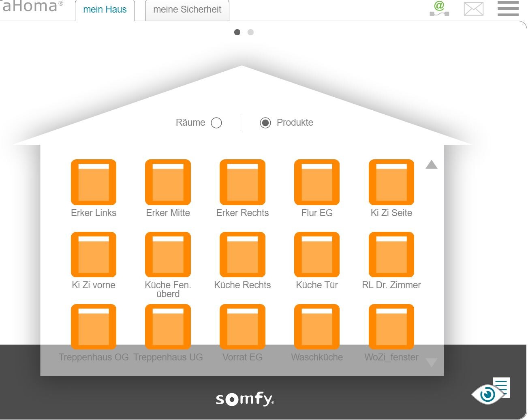The height and width of the screenshot is (420, 528).
Task: Open the envelope messages icon
Action: tap(473, 9)
